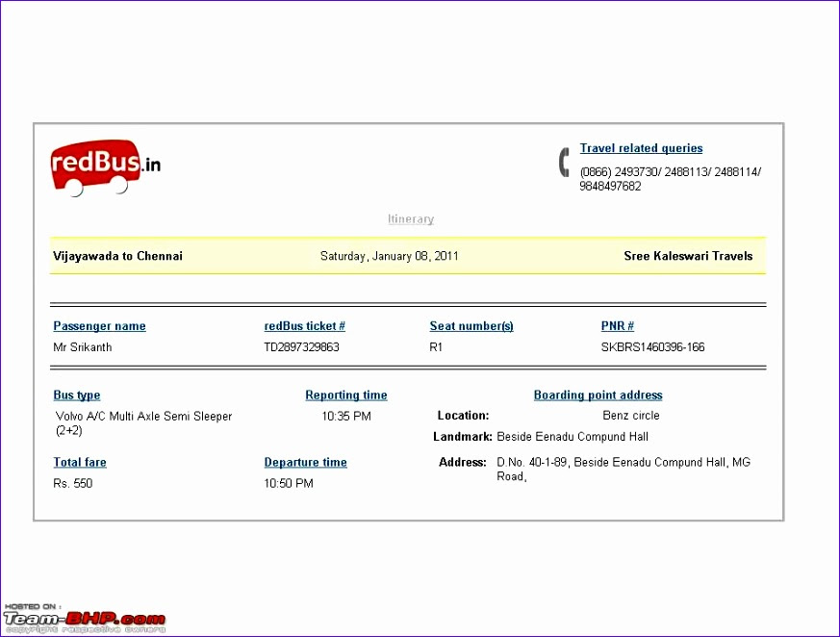Click the redBus.in logo
840x637 pixels.
(x=106, y=167)
